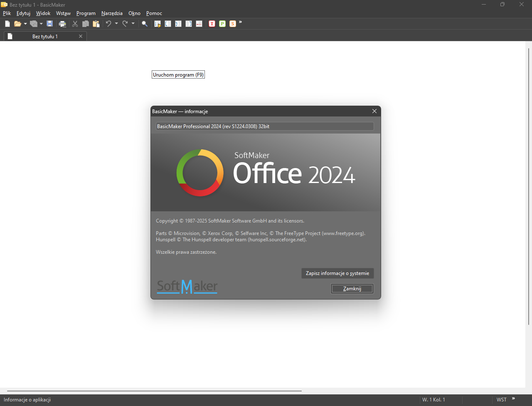Click the BasicMaker version text field
The width and height of the screenshot is (532, 406).
pyautogui.click(x=265, y=126)
